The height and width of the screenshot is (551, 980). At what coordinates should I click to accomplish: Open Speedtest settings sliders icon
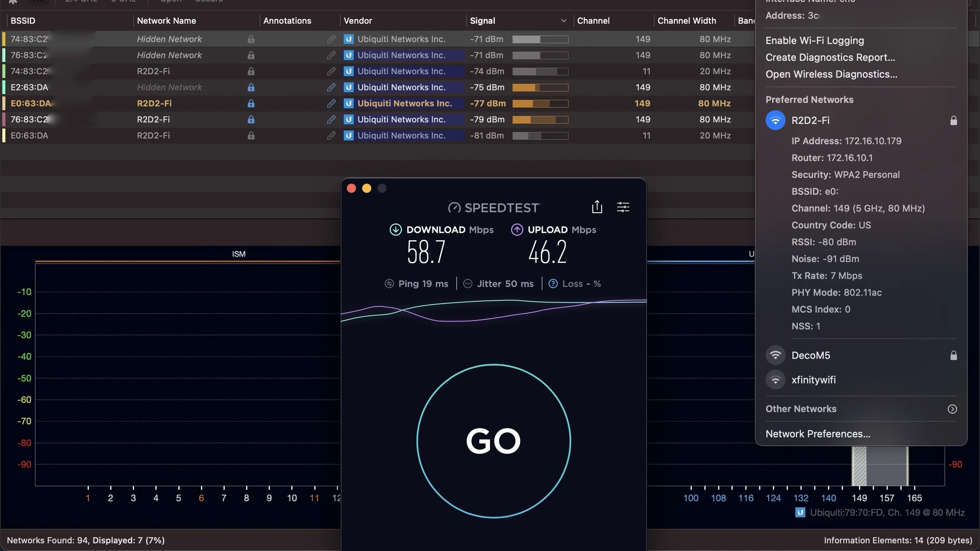623,207
